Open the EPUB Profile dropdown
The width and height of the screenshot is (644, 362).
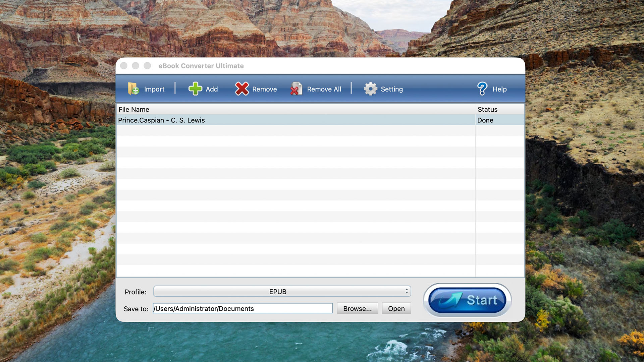pyautogui.click(x=282, y=292)
